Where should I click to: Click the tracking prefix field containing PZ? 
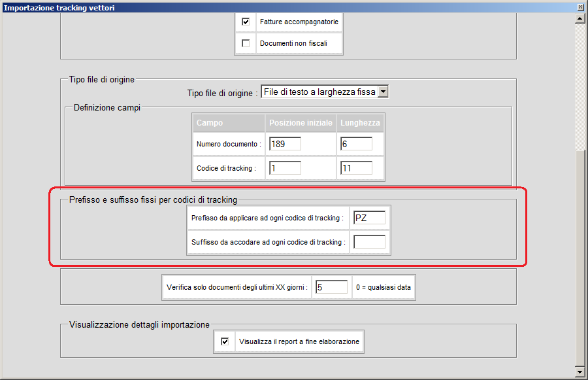(369, 218)
